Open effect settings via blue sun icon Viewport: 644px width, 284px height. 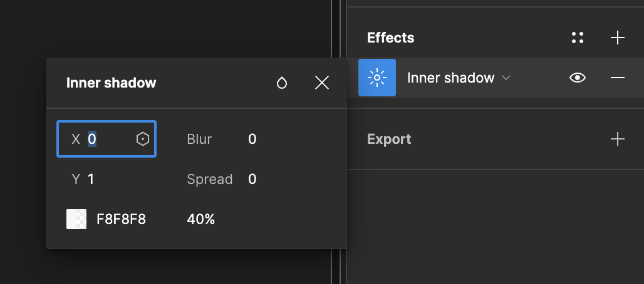377,78
